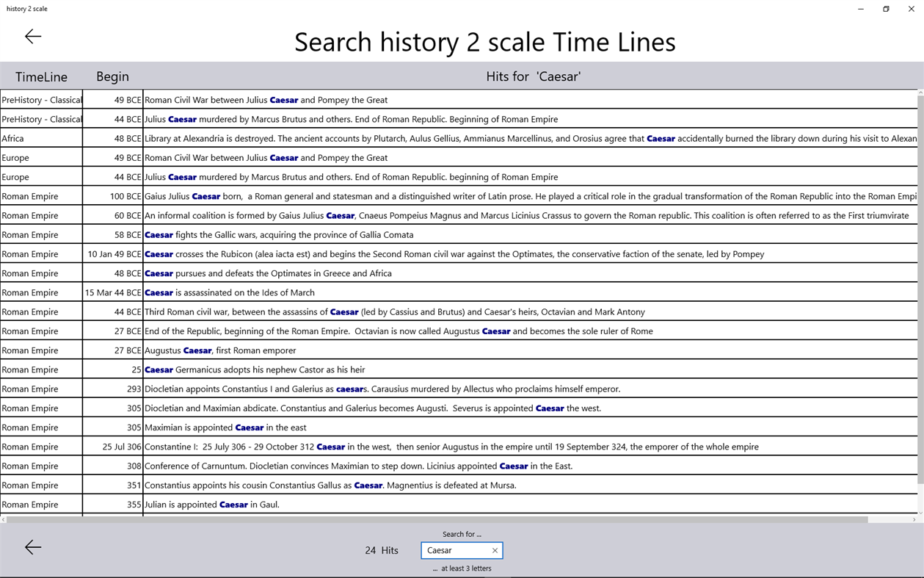Click into the 'Search for ...' text box
924x578 pixels.
coord(455,550)
